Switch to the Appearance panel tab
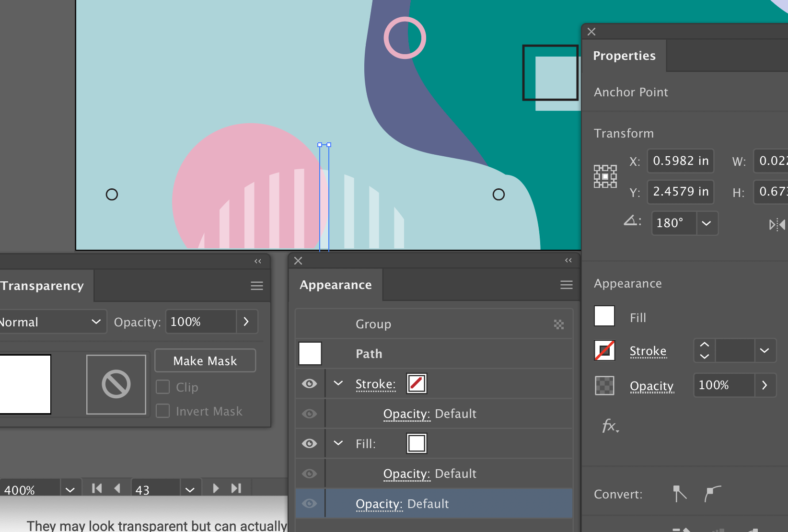 (x=335, y=285)
